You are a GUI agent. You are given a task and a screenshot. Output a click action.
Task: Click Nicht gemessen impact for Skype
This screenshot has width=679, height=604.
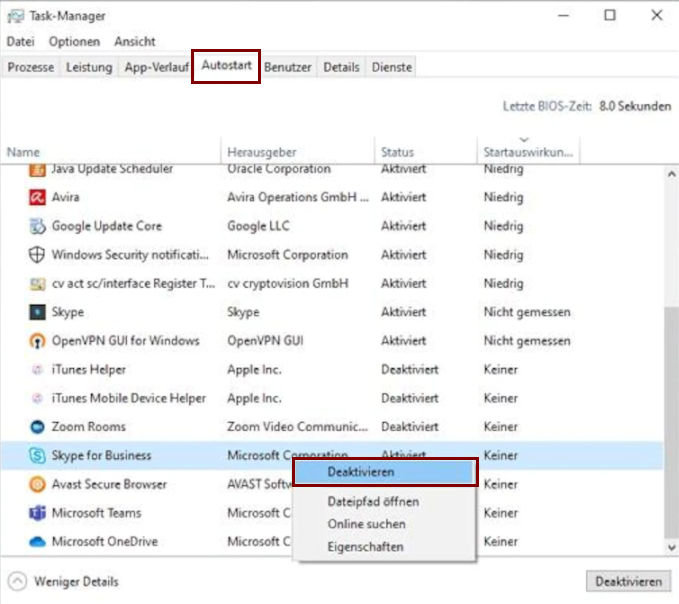pos(527,312)
